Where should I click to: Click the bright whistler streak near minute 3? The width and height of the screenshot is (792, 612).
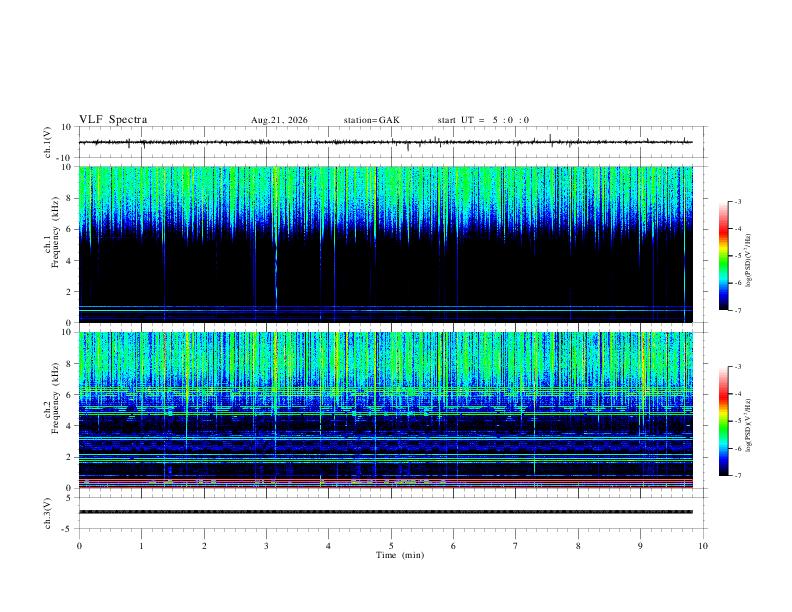pos(276,263)
